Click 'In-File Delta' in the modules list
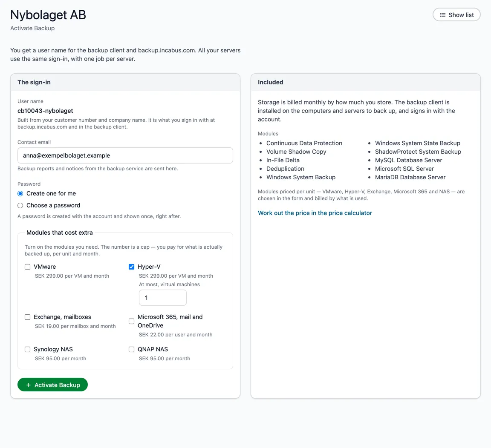This screenshot has width=491, height=448. tap(283, 160)
